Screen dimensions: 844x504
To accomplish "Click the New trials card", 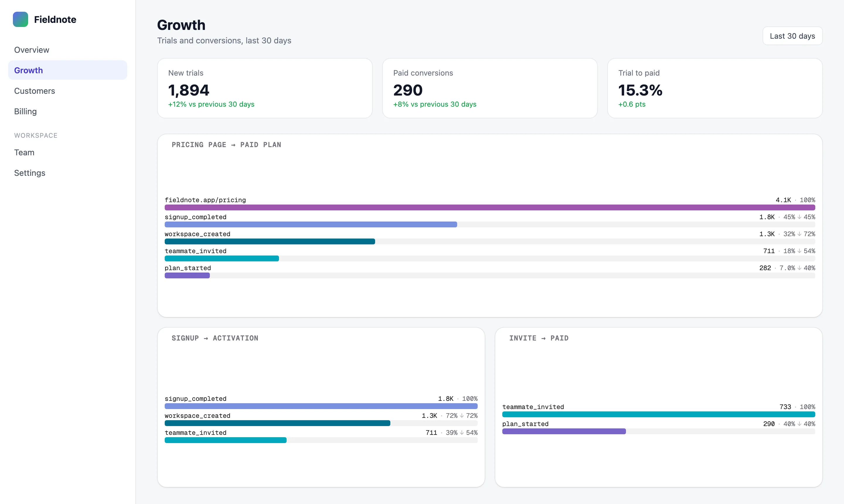I will point(265,88).
